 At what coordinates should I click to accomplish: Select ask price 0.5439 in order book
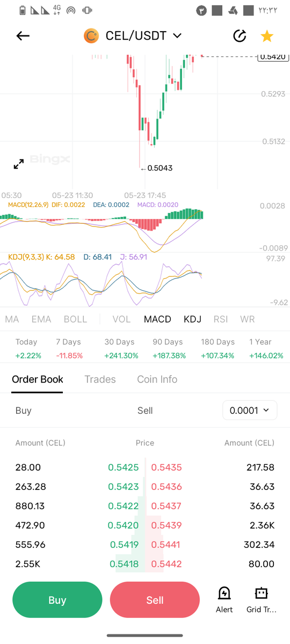[x=166, y=525]
